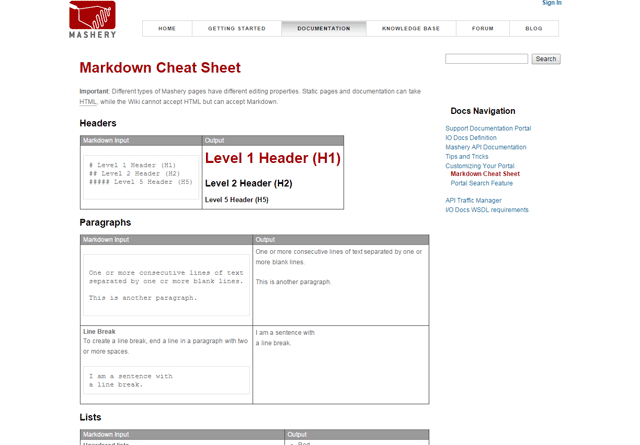Open the Home menu item
Screen dimensions: 640x445
[167, 29]
